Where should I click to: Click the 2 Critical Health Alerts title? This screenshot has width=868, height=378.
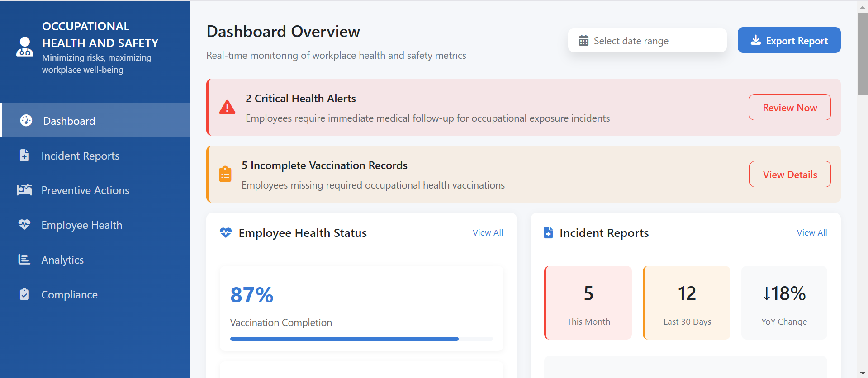point(301,99)
